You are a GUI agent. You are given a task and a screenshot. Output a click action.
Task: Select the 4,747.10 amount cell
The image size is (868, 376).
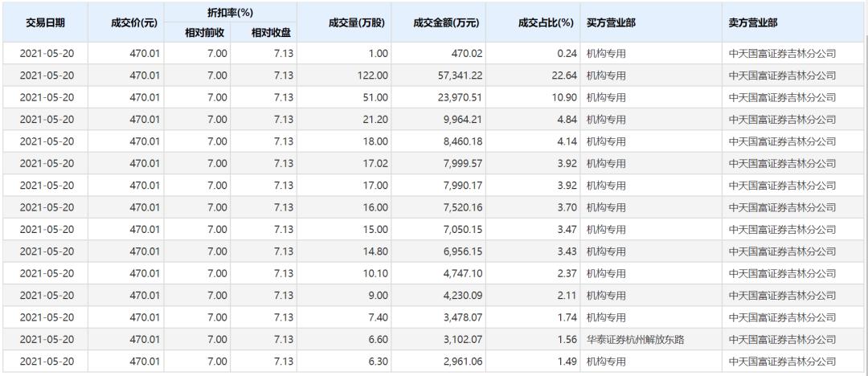[x=462, y=273]
